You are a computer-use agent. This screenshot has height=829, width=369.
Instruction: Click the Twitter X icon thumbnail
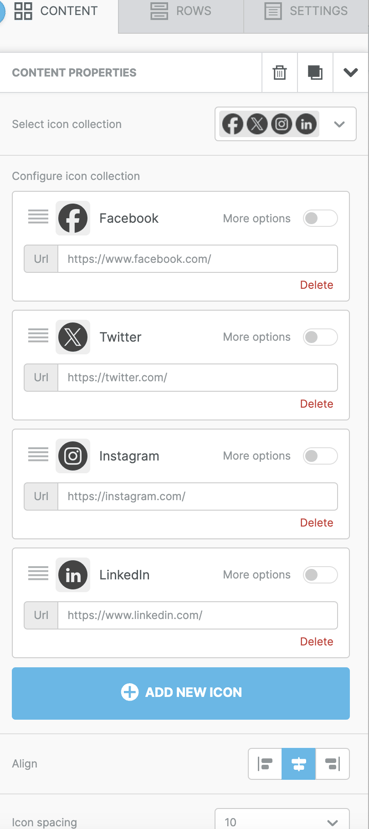click(73, 337)
